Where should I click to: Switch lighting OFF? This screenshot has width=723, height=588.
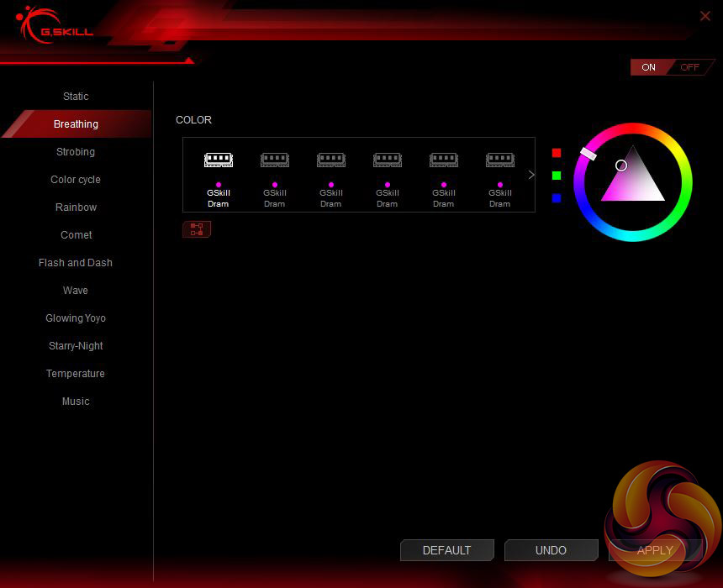point(689,67)
